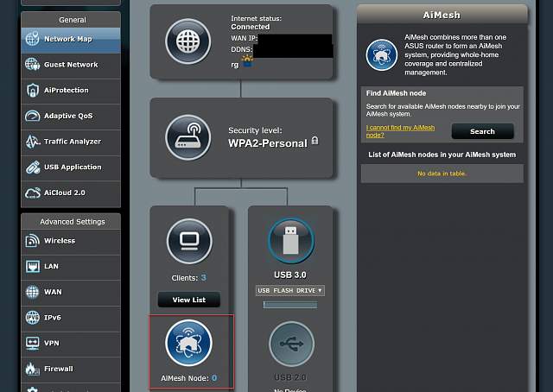Click the WPA2-Personal security level text
Viewport: 553px width, 392px height.
pyautogui.click(x=268, y=143)
